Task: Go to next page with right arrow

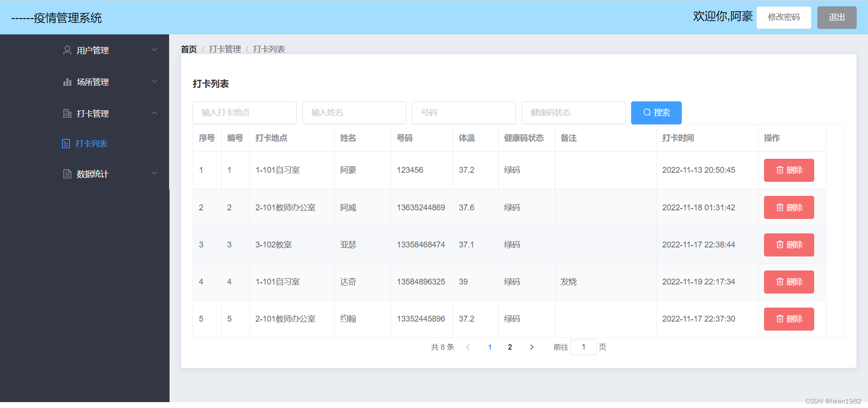Action: click(532, 347)
